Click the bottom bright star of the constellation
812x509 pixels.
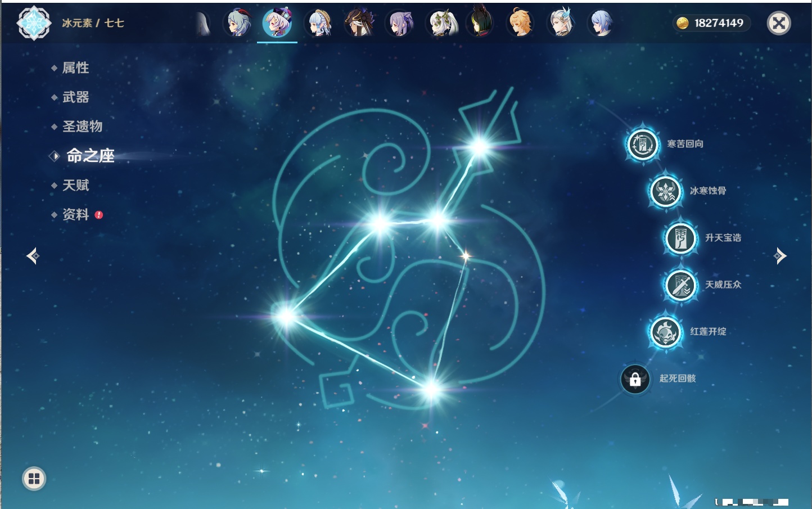431,388
